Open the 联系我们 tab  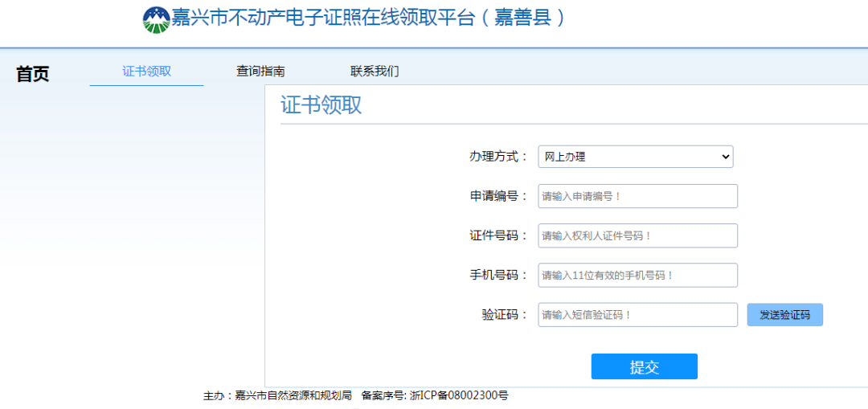coord(375,71)
